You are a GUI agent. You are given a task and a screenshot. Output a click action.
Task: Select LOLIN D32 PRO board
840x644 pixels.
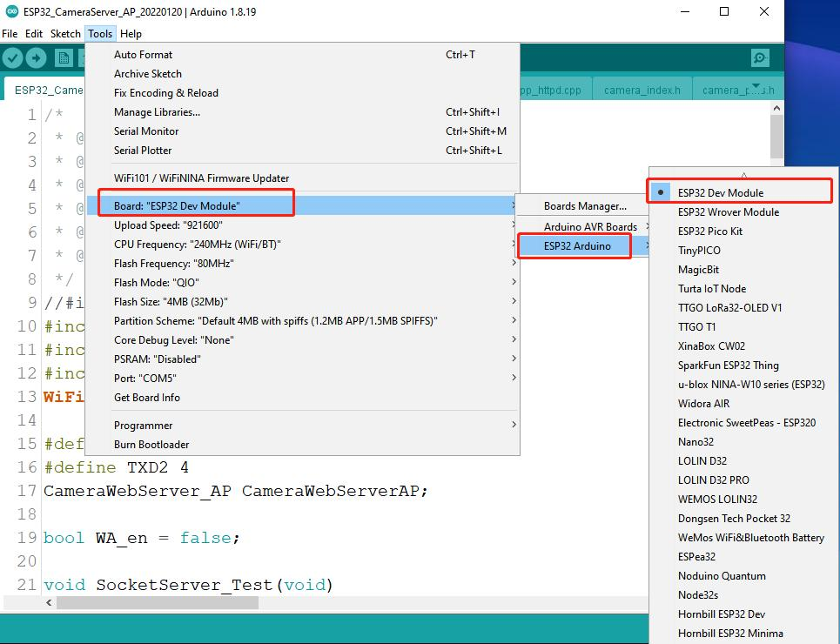click(744, 480)
